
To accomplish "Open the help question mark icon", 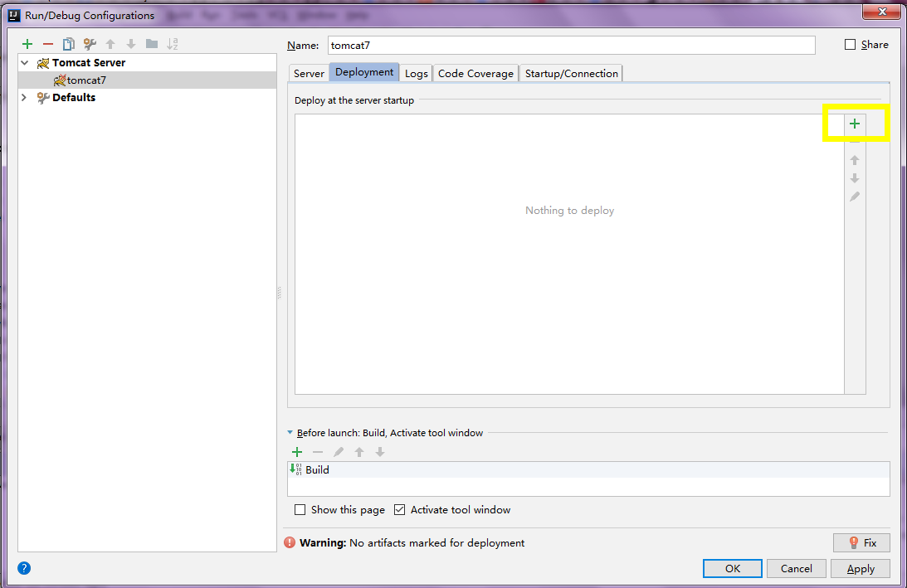I will click(24, 568).
